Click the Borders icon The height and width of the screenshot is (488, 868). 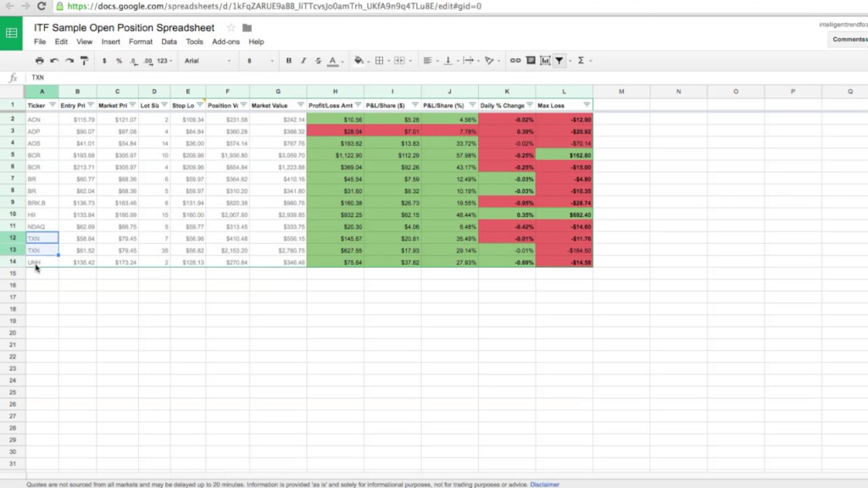coord(379,60)
